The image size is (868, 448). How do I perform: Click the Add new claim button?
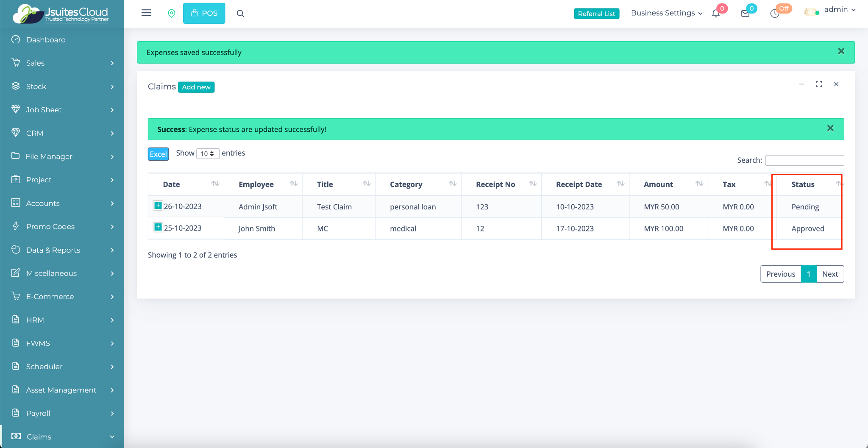(x=196, y=87)
